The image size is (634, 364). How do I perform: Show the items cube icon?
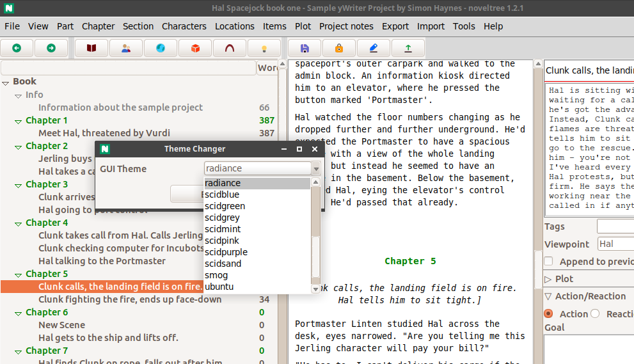pyautogui.click(x=195, y=48)
